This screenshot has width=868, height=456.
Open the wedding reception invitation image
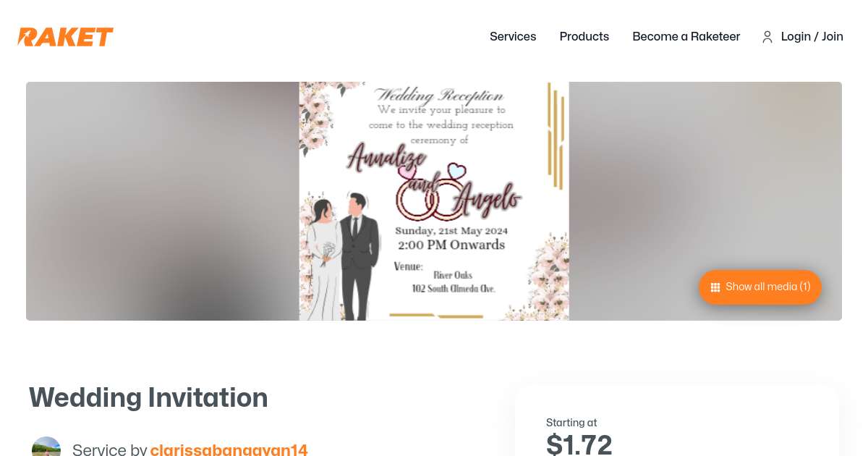tap(434, 201)
